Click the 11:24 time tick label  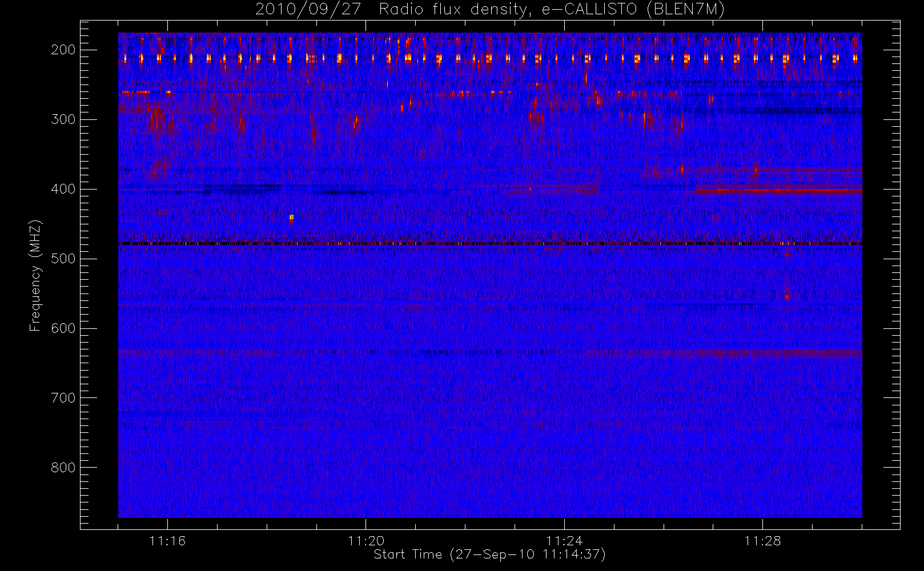[x=564, y=541]
